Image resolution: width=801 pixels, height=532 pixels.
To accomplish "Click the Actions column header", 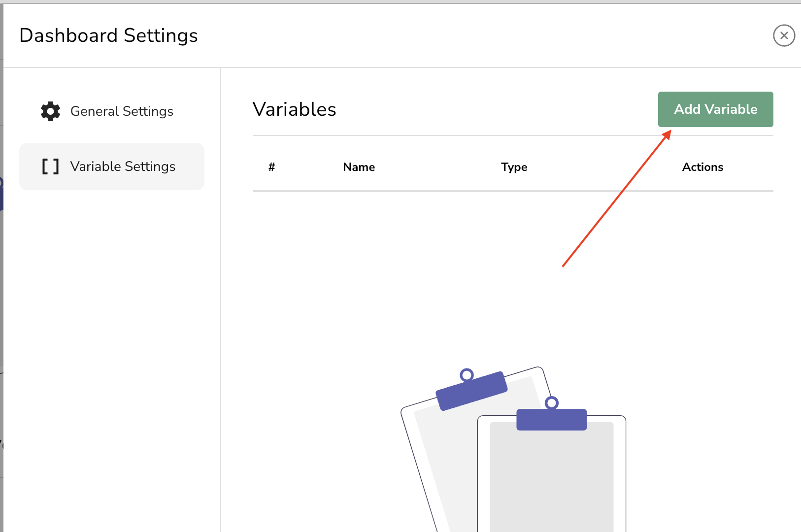I will [702, 167].
